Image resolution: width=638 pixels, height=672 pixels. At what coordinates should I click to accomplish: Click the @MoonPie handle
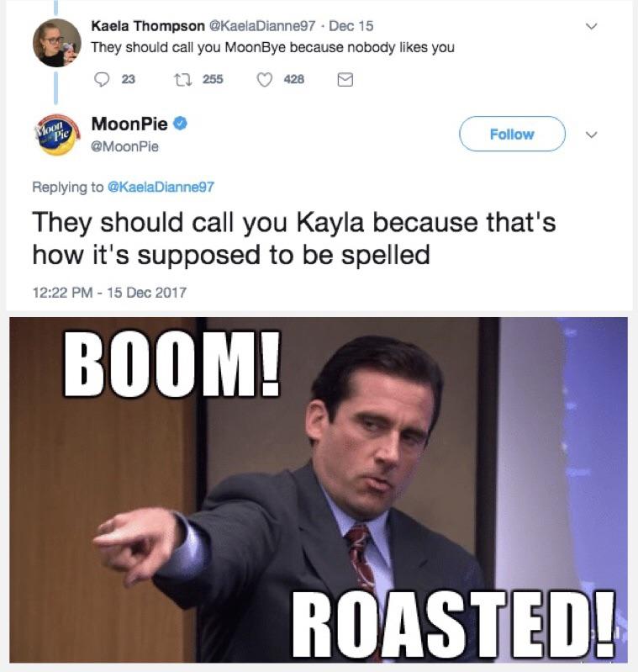[124, 146]
